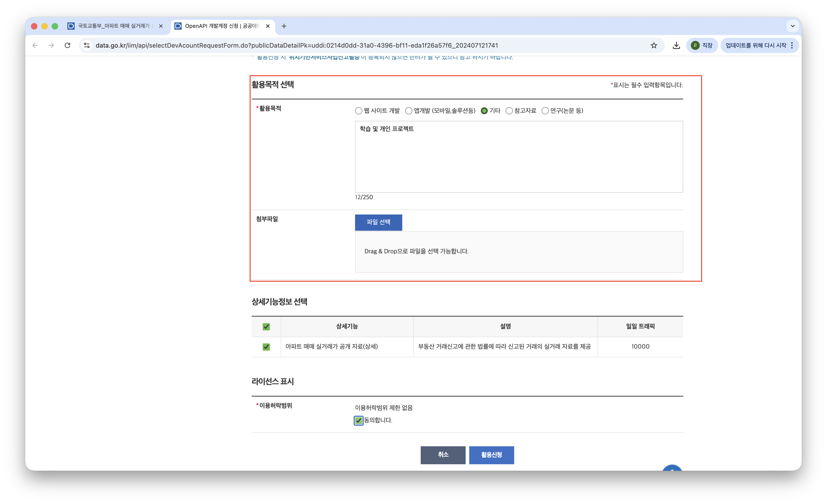Click the browser reload page icon
Screen dimensions: 827x504
pyautogui.click(x=67, y=45)
